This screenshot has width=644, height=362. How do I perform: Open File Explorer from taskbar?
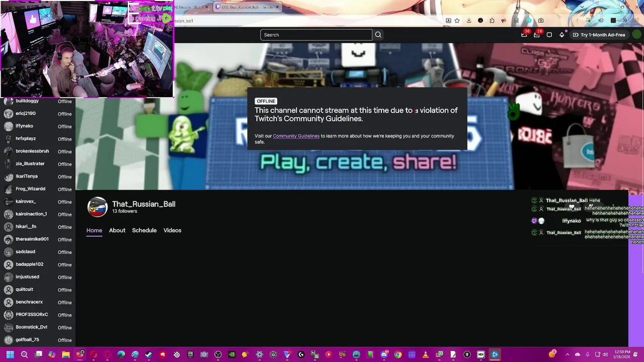(x=66, y=354)
